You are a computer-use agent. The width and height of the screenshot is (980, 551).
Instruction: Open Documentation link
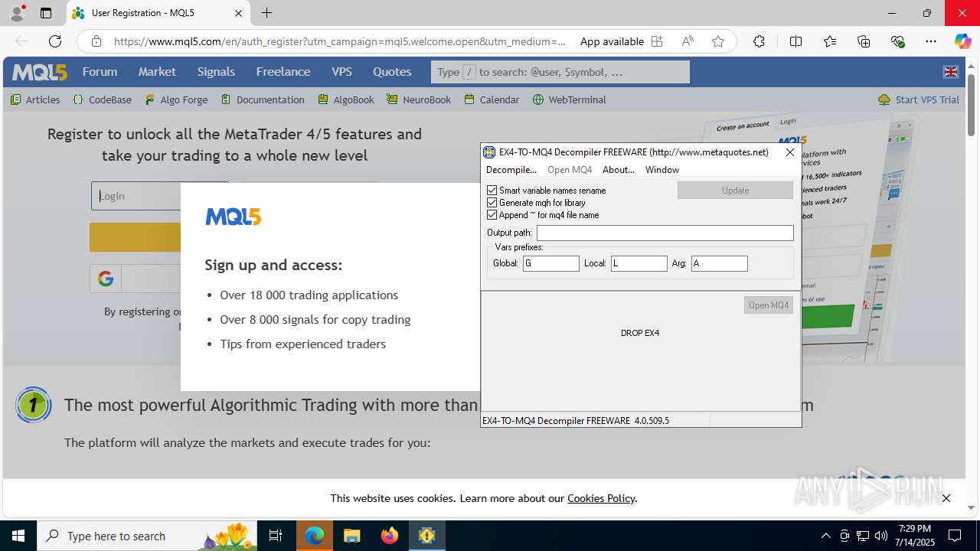pyautogui.click(x=263, y=99)
